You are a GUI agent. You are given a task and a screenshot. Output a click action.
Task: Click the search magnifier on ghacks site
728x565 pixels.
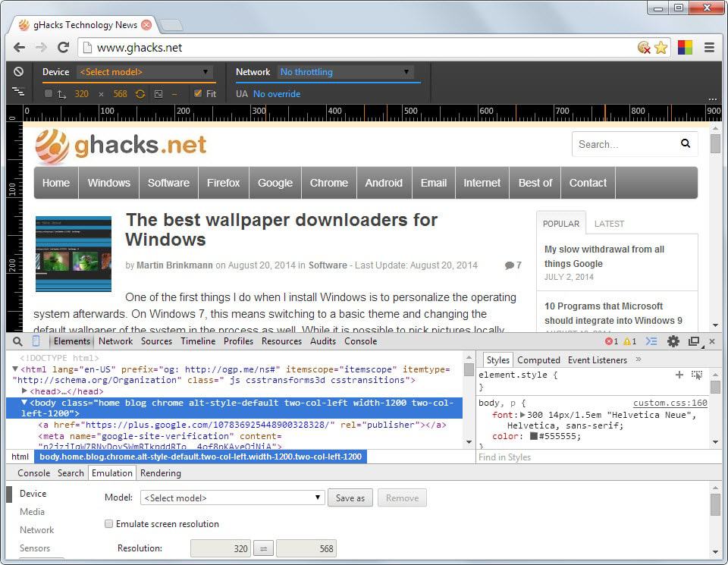pos(686,143)
